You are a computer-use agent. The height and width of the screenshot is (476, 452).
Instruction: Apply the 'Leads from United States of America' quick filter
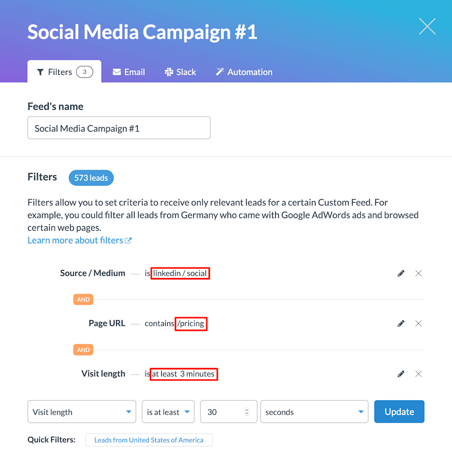tap(149, 440)
